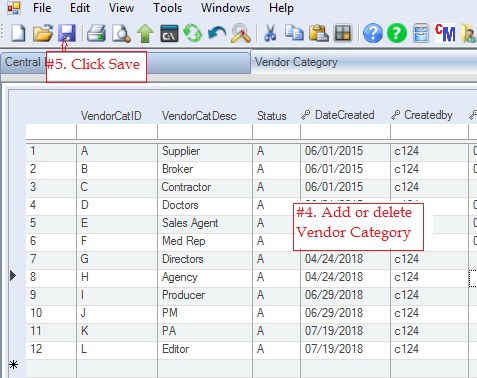Image resolution: width=477 pixels, height=378 pixels.
Task: Sort by Status column header
Action: point(272,116)
